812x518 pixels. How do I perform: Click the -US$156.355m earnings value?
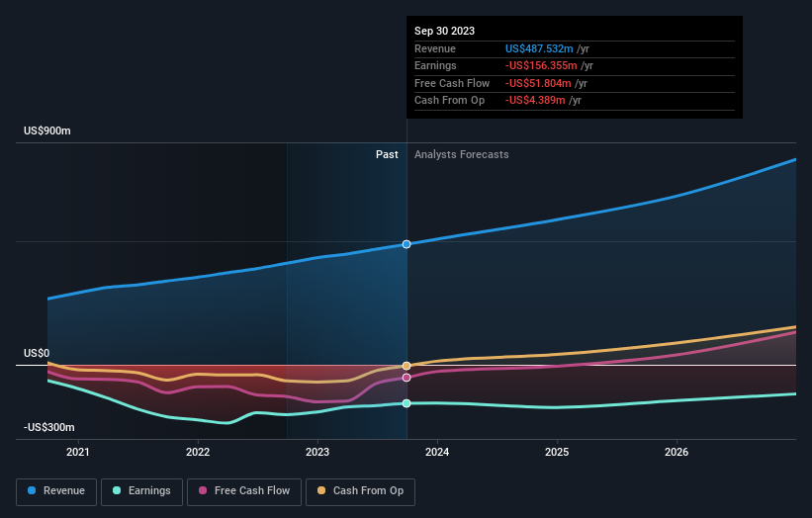click(x=541, y=65)
